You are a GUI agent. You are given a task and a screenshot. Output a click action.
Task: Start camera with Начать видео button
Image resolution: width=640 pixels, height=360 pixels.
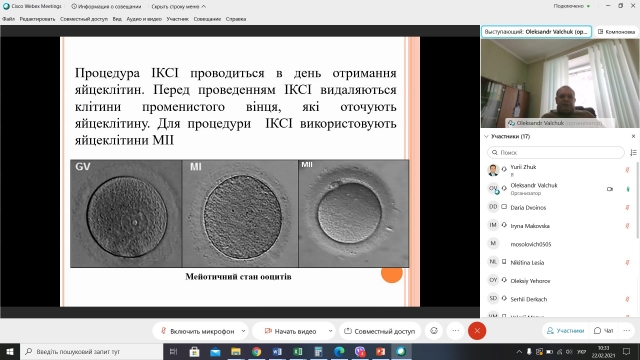pos(290,331)
